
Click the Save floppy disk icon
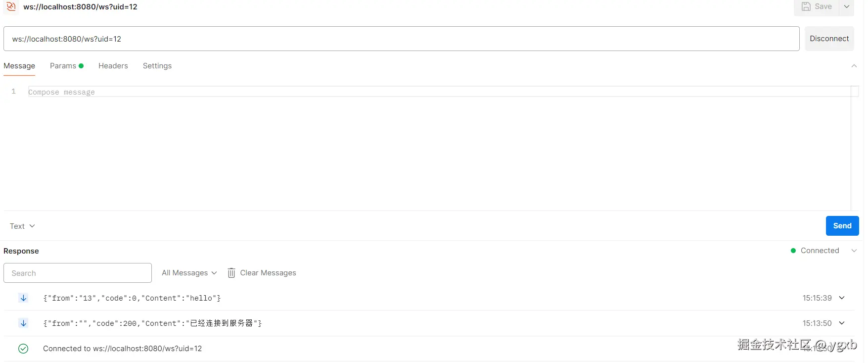click(806, 6)
